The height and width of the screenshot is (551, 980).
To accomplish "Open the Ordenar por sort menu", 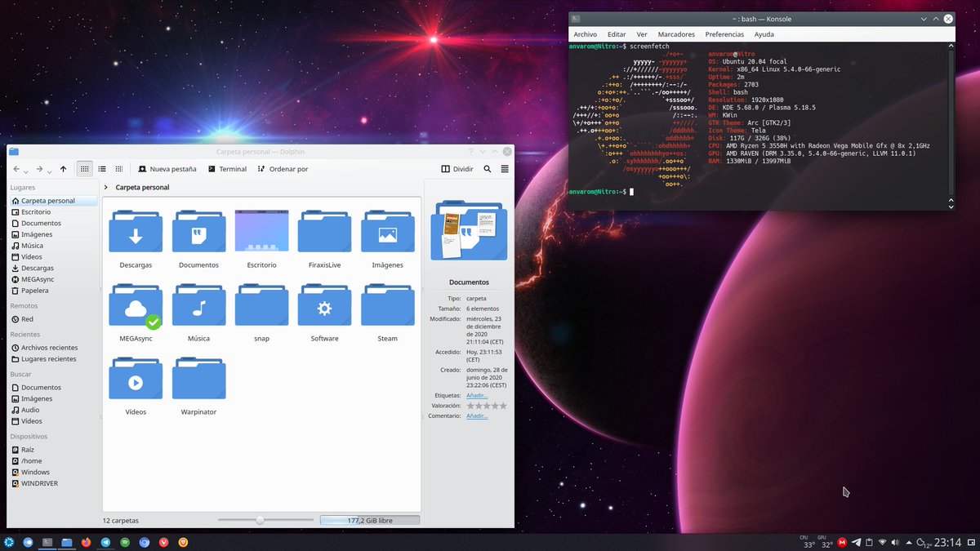I will (283, 169).
